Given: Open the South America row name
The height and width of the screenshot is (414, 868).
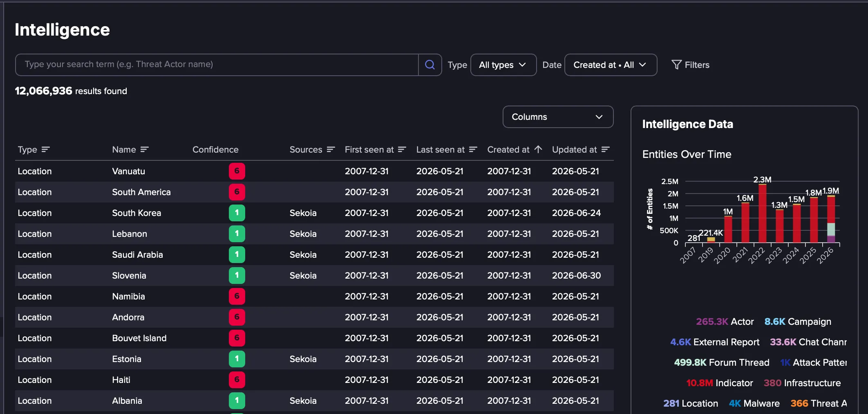Looking at the screenshot, I should pyautogui.click(x=141, y=192).
